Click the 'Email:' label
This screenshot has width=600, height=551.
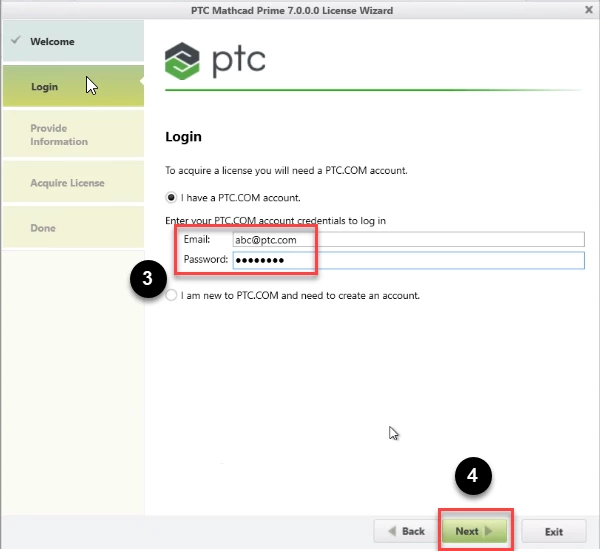[x=197, y=239]
